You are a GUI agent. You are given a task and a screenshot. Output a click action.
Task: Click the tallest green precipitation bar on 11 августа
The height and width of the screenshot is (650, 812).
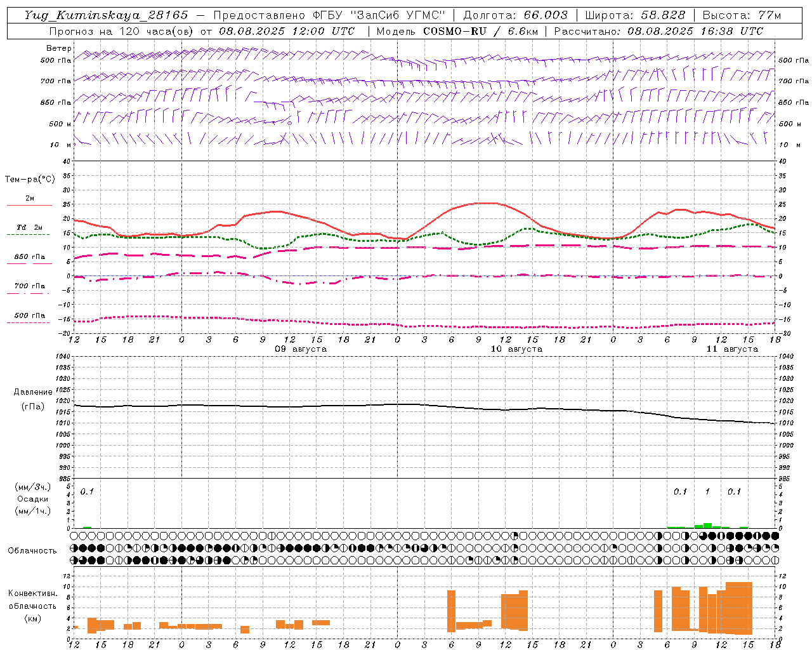[707, 526]
